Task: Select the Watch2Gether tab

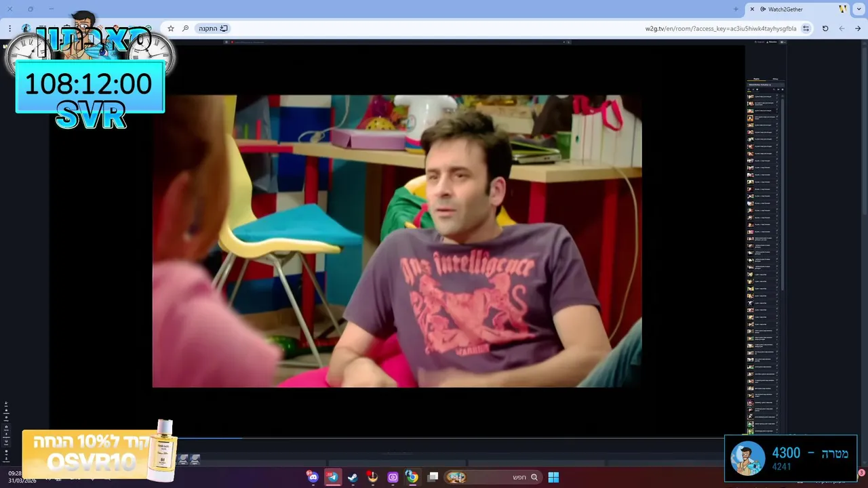Action: click(797, 9)
